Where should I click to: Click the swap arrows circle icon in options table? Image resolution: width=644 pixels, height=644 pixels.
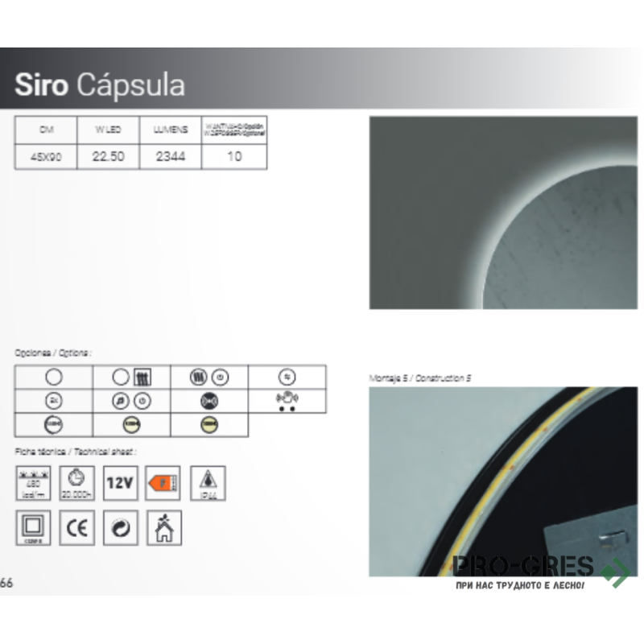(x=287, y=377)
